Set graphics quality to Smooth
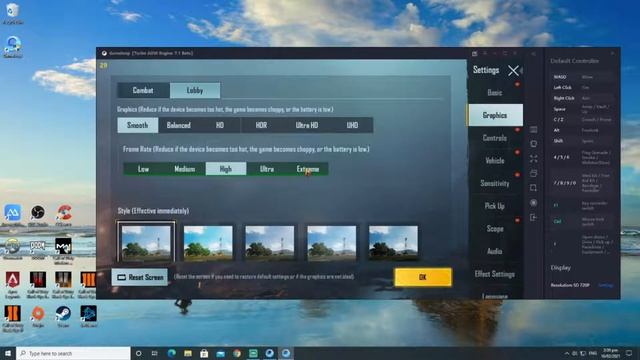This screenshot has height=360, width=640. [x=138, y=125]
